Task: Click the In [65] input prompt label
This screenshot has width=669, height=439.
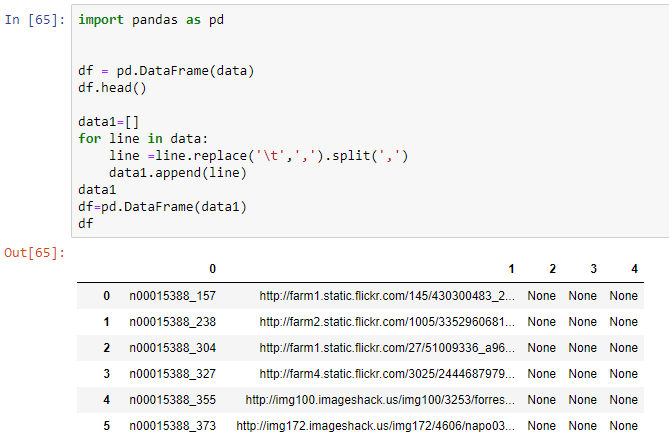Action: 35,20
